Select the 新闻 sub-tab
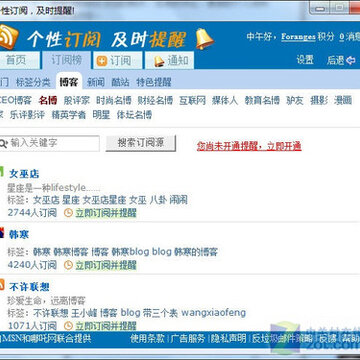The width and height of the screenshot is (360, 360). (96, 82)
